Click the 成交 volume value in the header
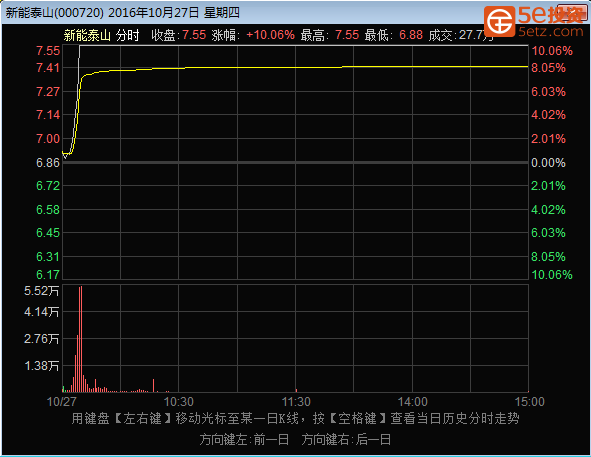This screenshot has width=591, height=457. point(476,35)
